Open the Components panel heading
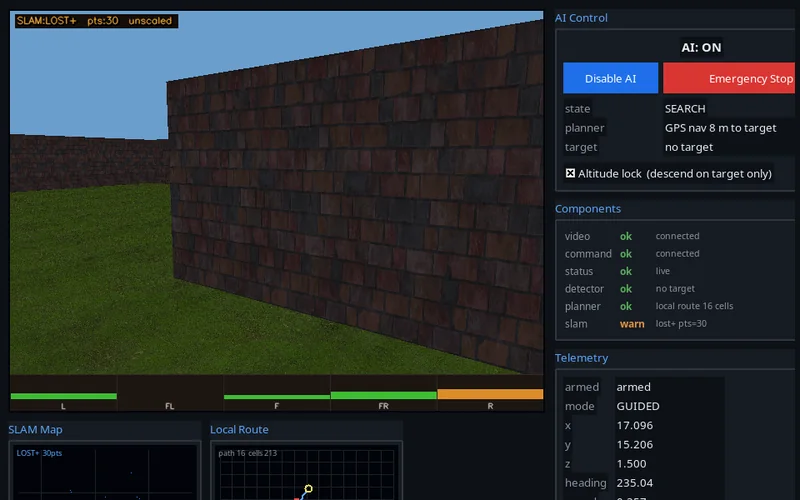The height and width of the screenshot is (500, 800). [588, 209]
